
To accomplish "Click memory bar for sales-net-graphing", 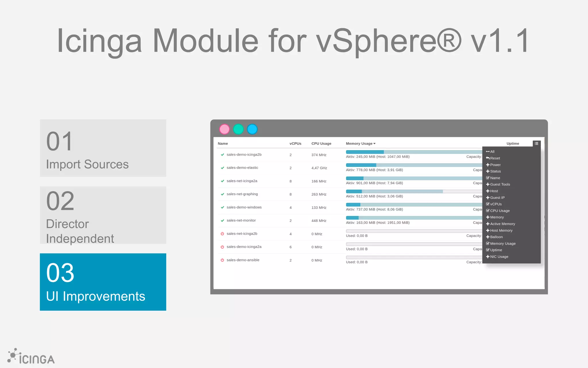I will pyautogui.click(x=414, y=191).
